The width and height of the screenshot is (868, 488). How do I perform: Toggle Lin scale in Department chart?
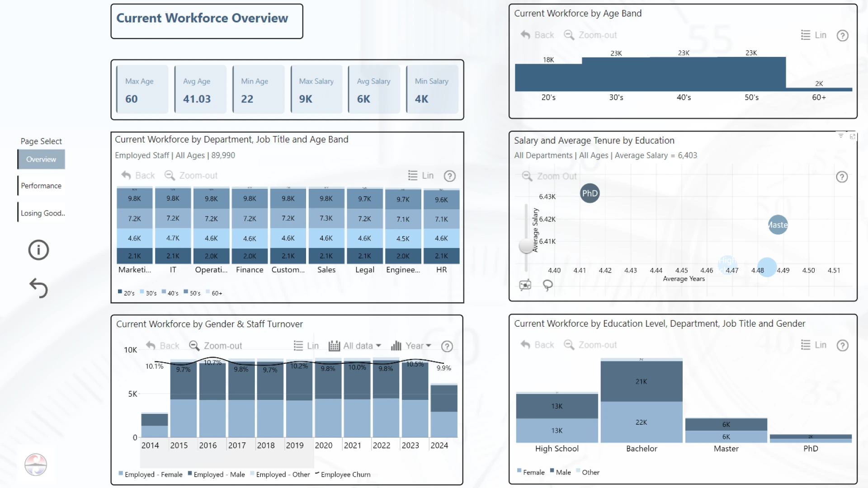click(x=420, y=175)
